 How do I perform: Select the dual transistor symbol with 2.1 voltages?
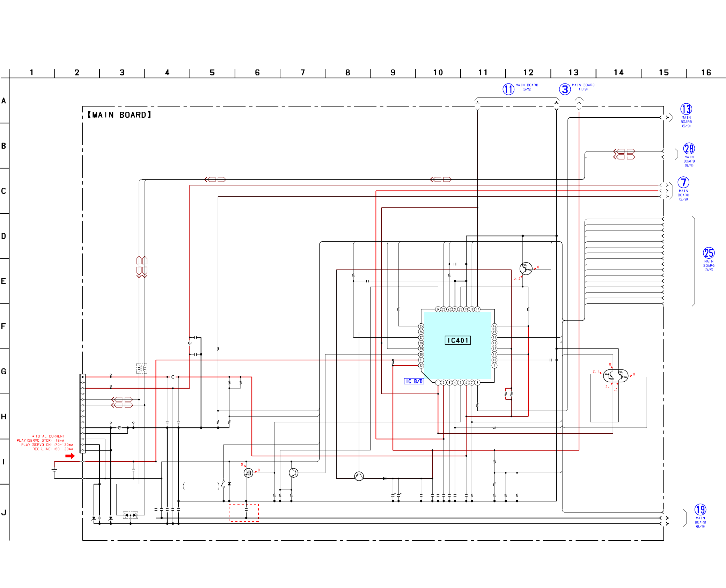coord(615,376)
